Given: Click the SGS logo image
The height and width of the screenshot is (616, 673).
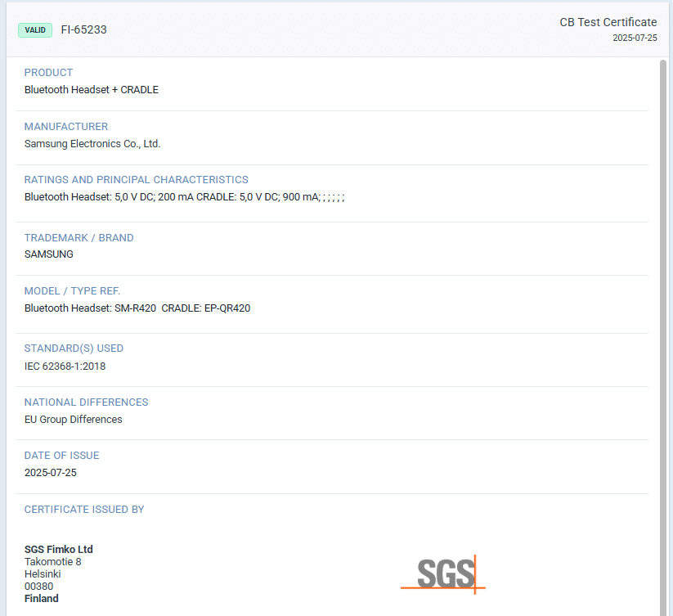Looking at the screenshot, I should pos(442,573).
